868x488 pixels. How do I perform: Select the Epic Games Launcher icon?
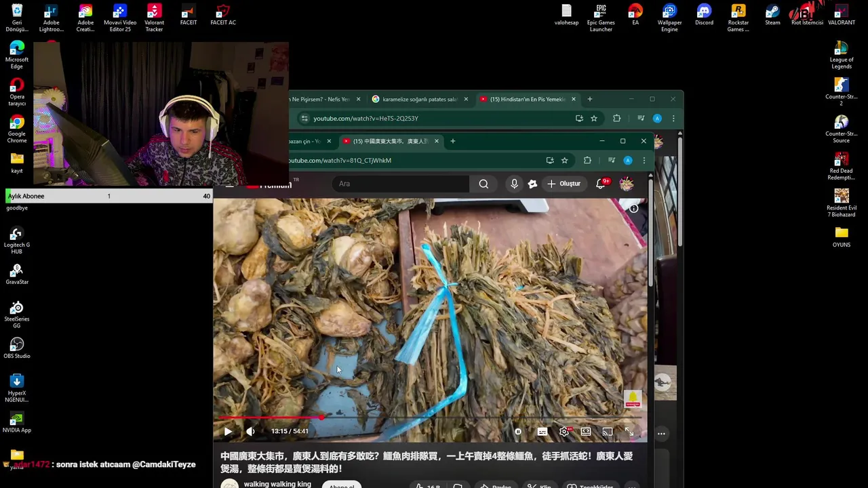point(601,18)
